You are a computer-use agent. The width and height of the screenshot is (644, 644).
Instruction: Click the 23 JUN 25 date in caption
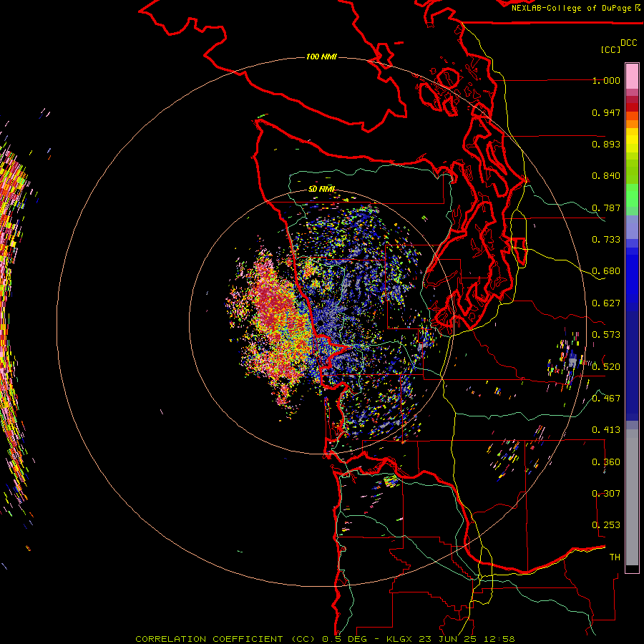[449, 639]
